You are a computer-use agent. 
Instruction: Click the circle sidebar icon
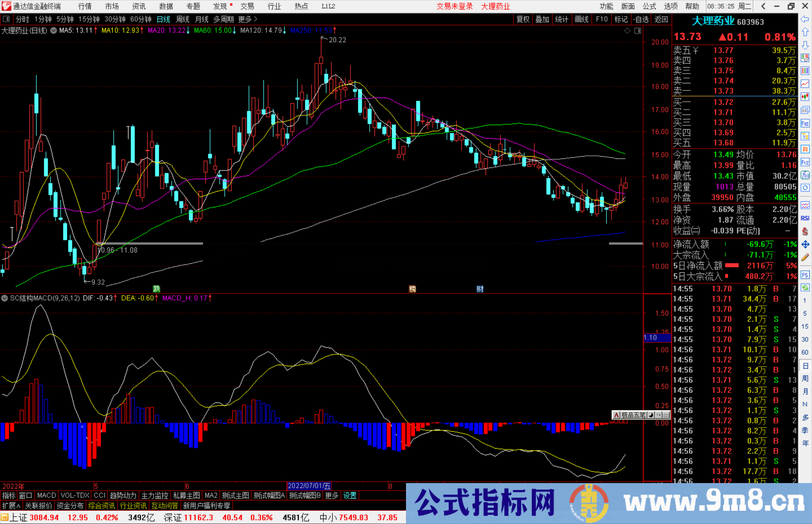point(805,188)
